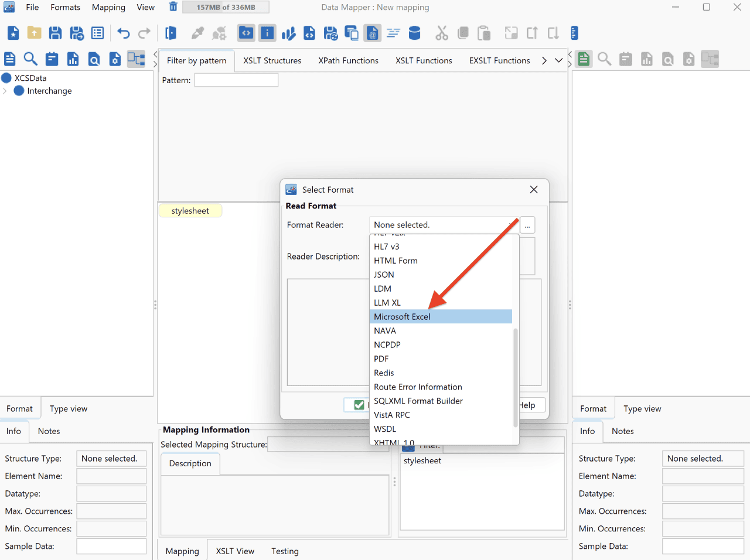Click the aligned text lines toolbar icon
This screenshot has width=750, height=560.
[393, 33]
